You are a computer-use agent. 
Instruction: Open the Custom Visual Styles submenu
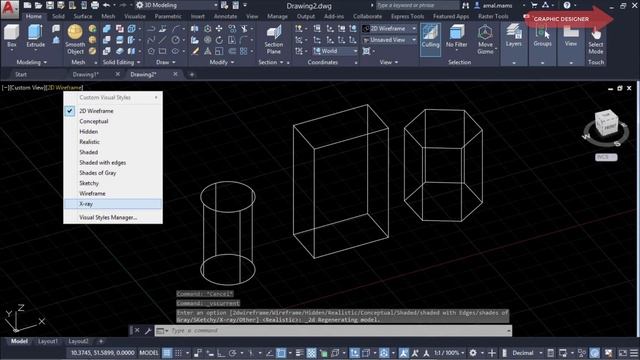pos(113,98)
